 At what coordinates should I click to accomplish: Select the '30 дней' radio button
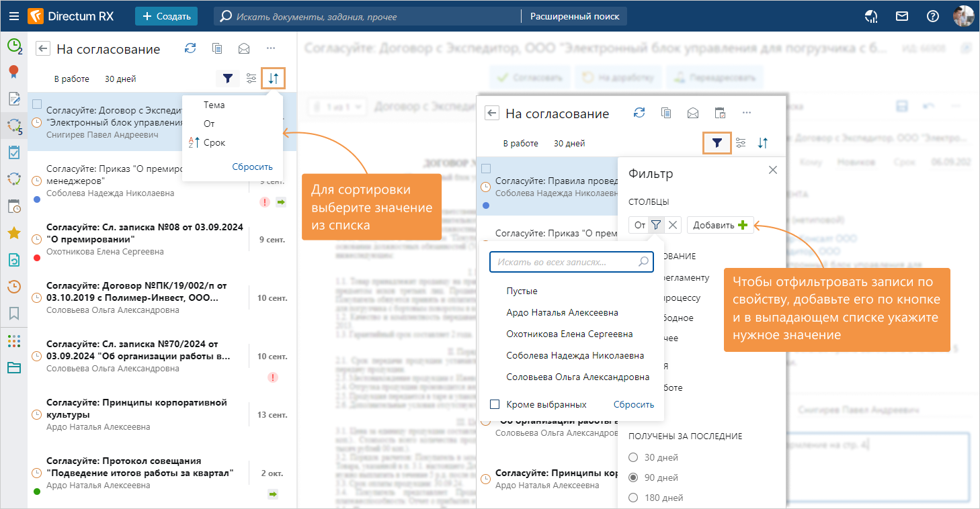(632, 457)
